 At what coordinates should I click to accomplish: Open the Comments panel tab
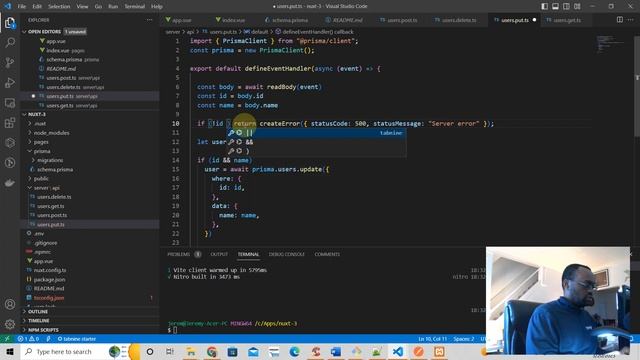[327, 254]
